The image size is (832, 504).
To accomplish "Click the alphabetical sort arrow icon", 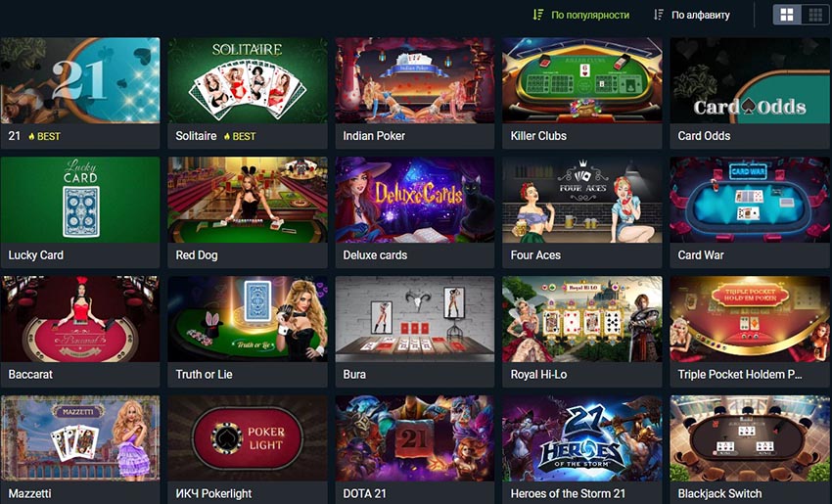I will 659,15.
